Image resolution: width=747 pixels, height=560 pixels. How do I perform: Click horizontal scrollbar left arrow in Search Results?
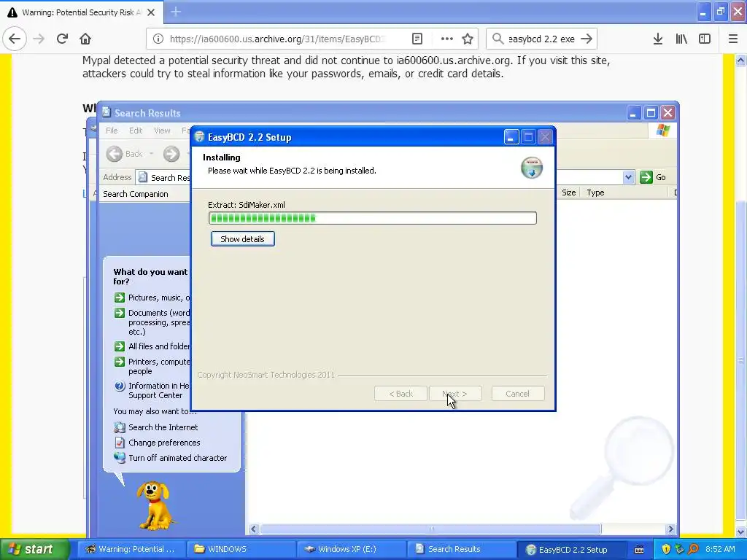tap(253, 529)
